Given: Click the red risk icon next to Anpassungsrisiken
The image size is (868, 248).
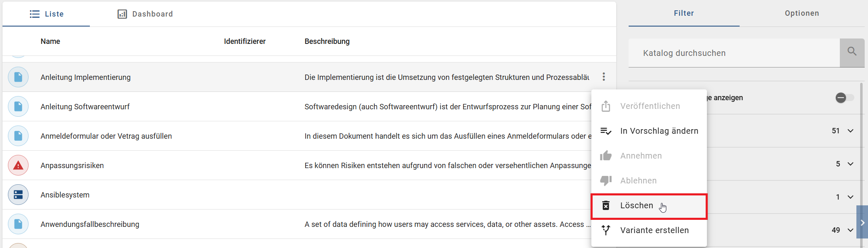Looking at the screenshot, I should [x=18, y=165].
